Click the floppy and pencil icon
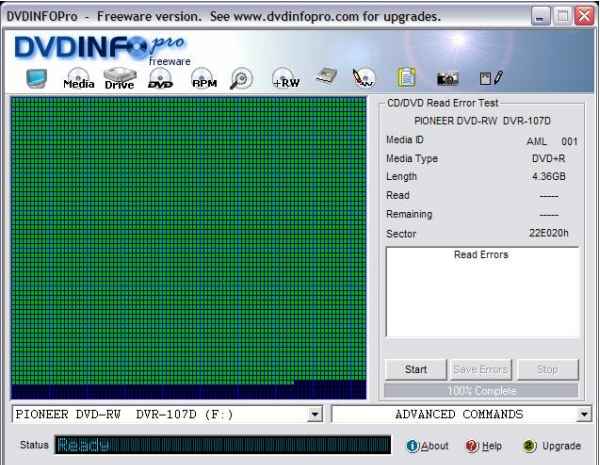The height and width of the screenshot is (465, 600). [491, 78]
